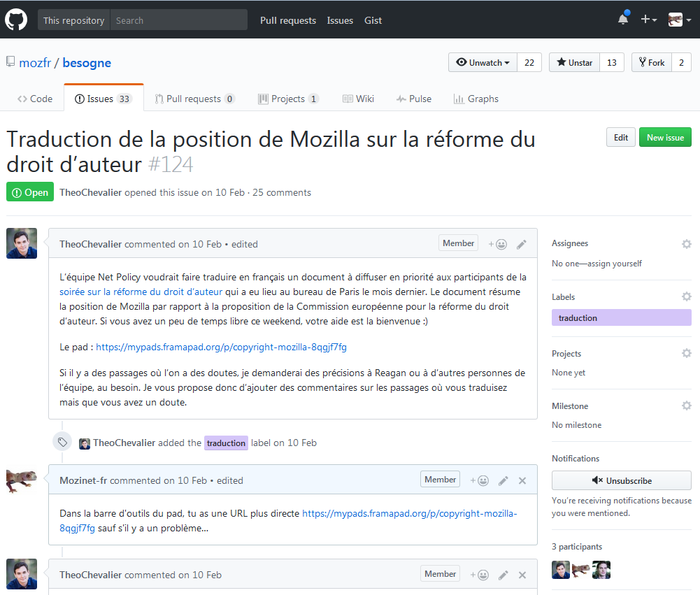Unstar the besogne repository

[574, 62]
